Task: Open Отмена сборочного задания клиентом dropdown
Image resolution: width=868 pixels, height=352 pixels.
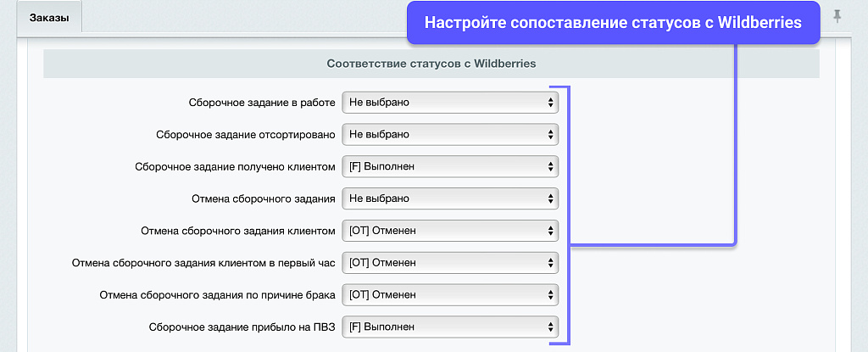Action: (450, 231)
